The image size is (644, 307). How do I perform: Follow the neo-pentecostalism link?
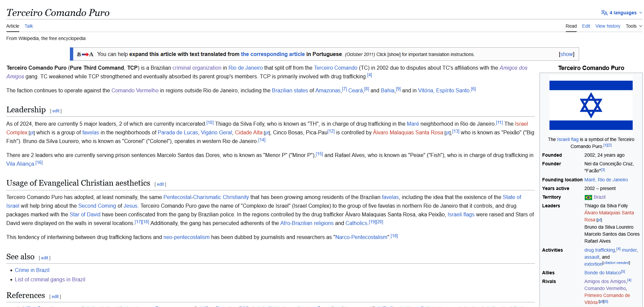click(186, 237)
